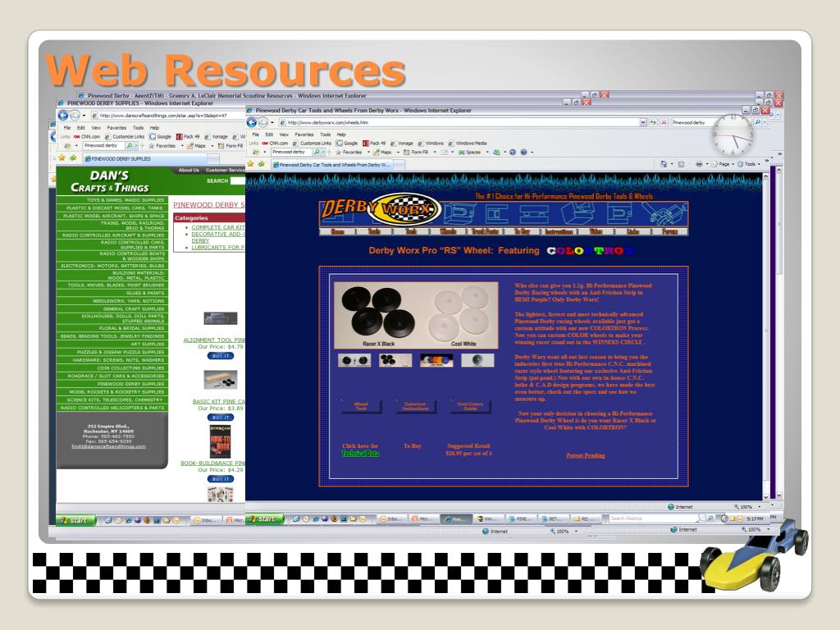Click red Stop icon in Derby Worx window
Screen dimensions: 840x630
point(664,122)
